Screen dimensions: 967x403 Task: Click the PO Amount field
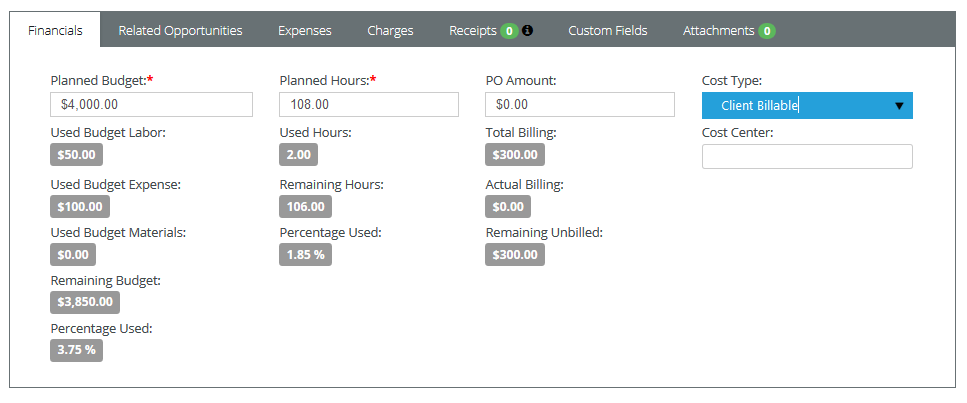[580, 105]
